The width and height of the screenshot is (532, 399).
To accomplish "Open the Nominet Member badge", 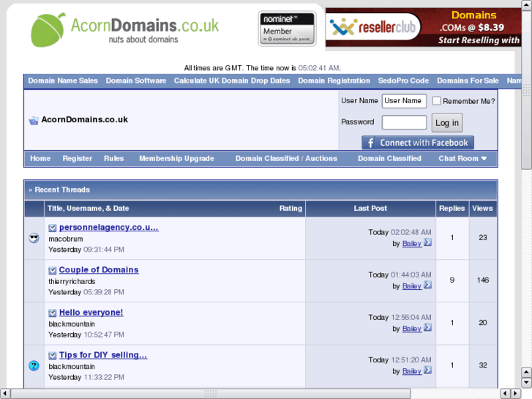I will tap(287, 29).
